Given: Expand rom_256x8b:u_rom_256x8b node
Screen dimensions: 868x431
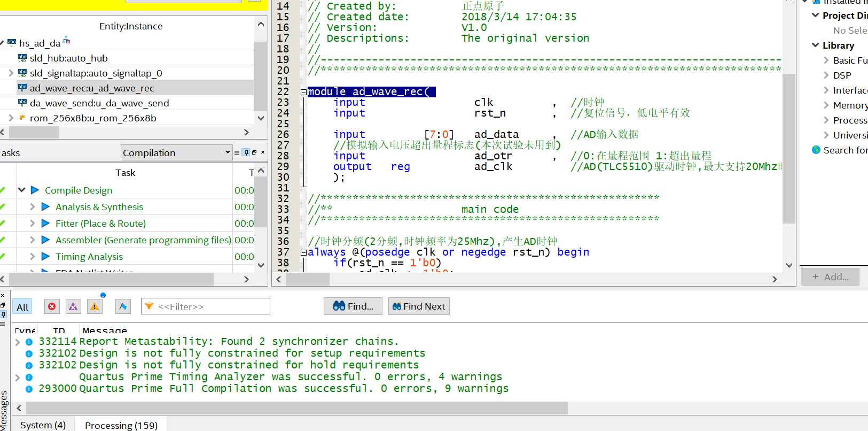Looking at the screenshot, I should coord(11,118).
